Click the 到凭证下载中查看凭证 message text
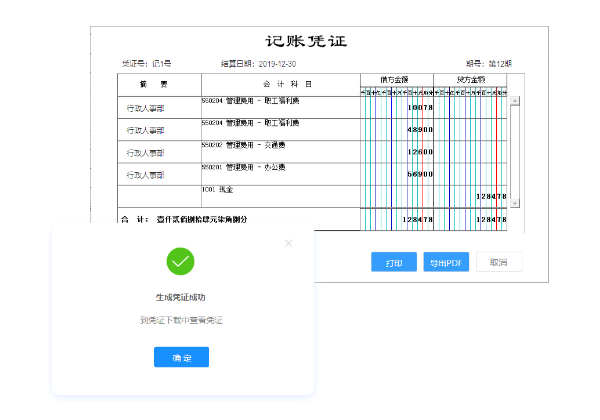This screenshot has height=420, width=600. [180, 320]
